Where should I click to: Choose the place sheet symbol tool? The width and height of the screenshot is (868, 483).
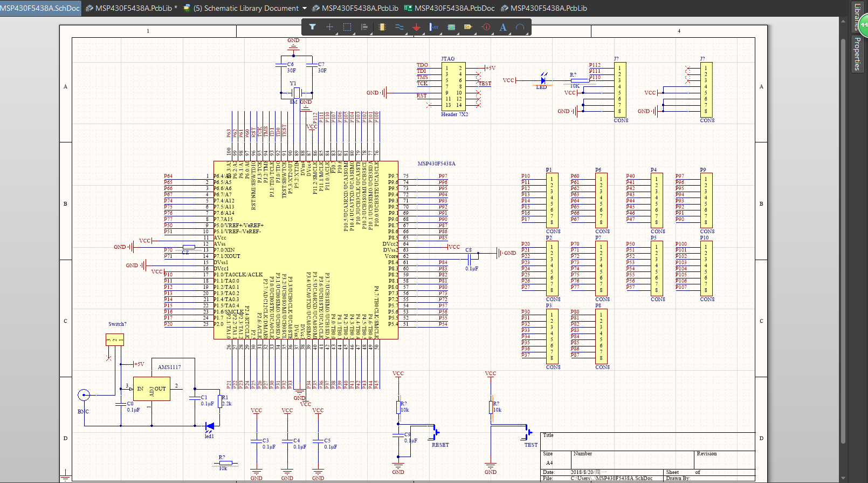[x=451, y=27]
